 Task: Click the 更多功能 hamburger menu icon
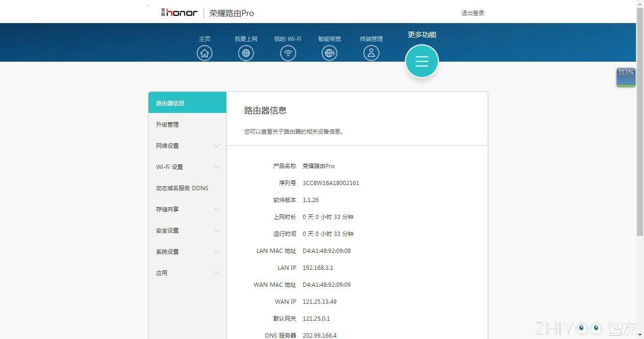tap(422, 61)
